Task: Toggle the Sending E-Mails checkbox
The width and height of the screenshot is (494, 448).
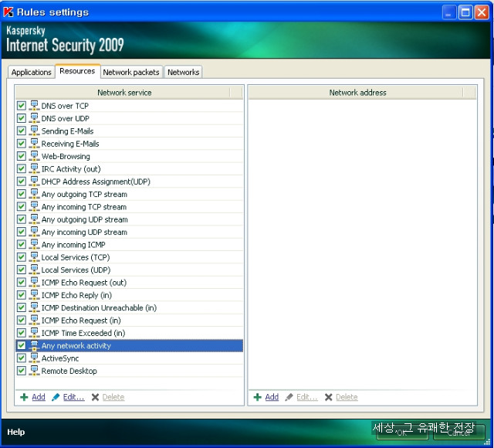Action: coord(21,131)
